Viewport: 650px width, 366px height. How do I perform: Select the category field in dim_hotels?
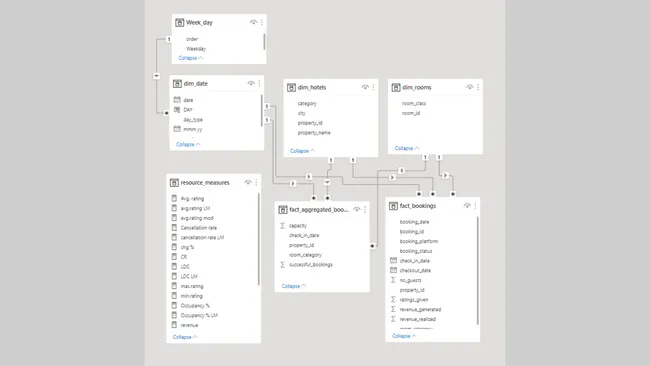click(x=307, y=103)
